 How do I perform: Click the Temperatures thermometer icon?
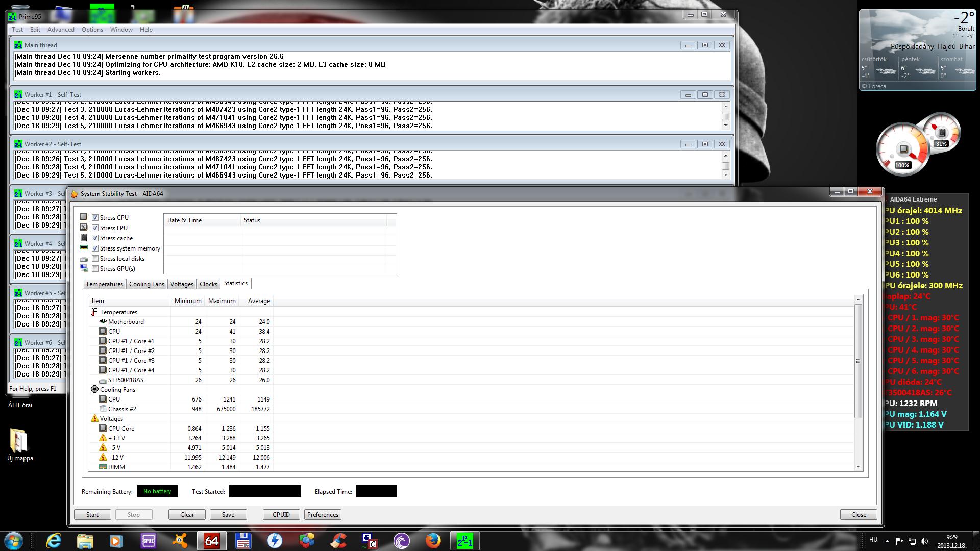pyautogui.click(x=94, y=312)
